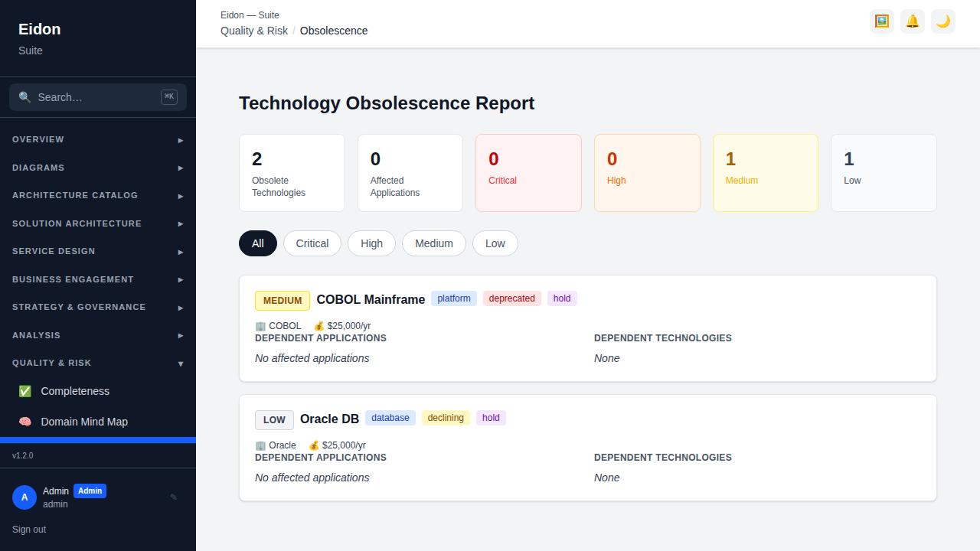
Task: Expand the Architecture Catalog section
Action: click(x=98, y=196)
